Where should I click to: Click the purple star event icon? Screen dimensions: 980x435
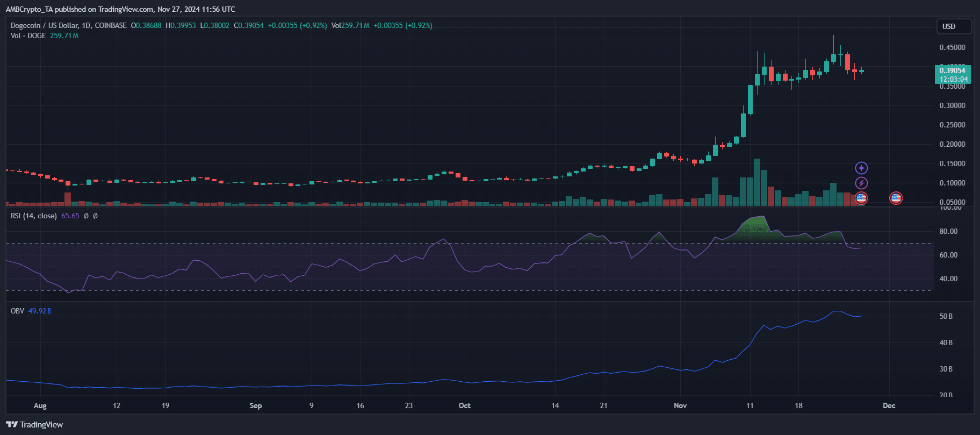point(861,168)
